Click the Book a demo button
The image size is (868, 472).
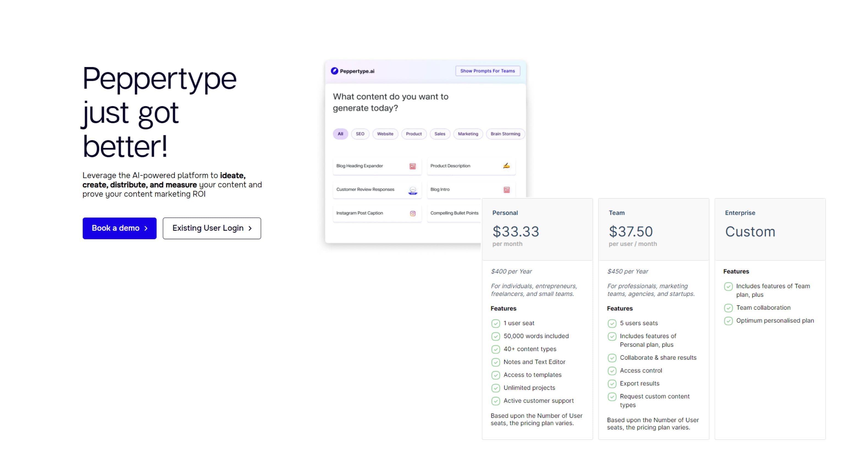pos(119,228)
